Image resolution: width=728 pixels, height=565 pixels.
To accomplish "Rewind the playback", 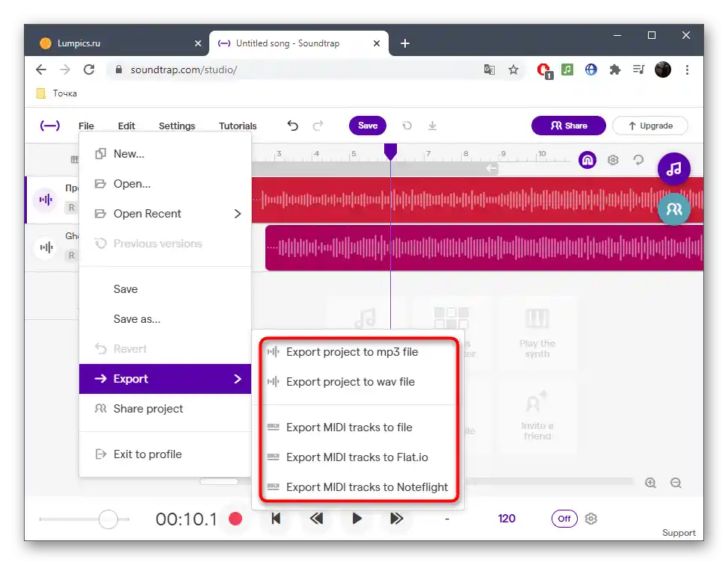I will 317,519.
